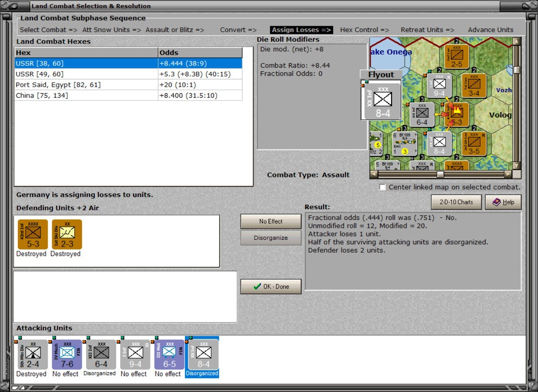538x392 pixels.
Task: Click the Advance Units subphase step
Action: click(x=491, y=30)
